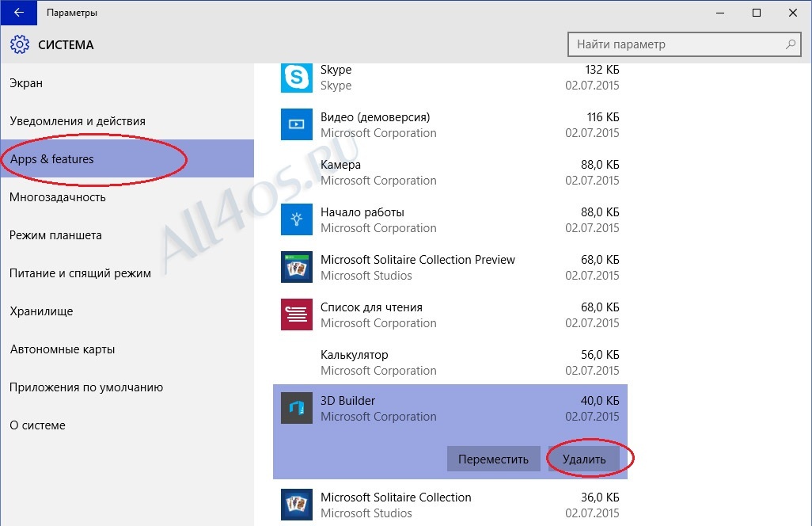The width and height of the screenshot is (812, 526).
Task: Click the search magnifier icon
Action: coord(791,44)
